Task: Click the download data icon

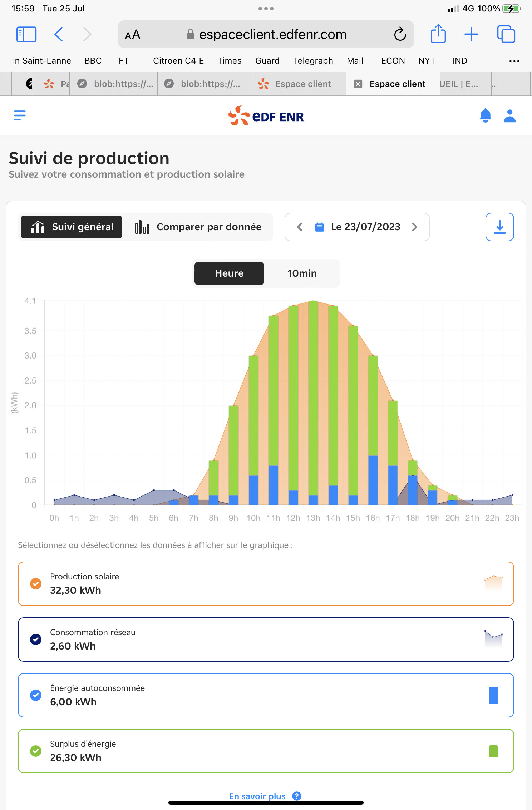Action: 499,227
